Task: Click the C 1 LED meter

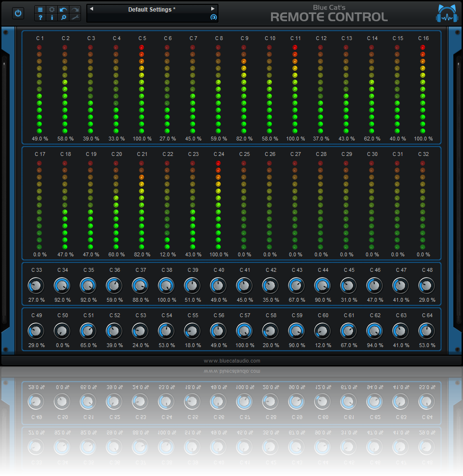Action: point(40,89)
